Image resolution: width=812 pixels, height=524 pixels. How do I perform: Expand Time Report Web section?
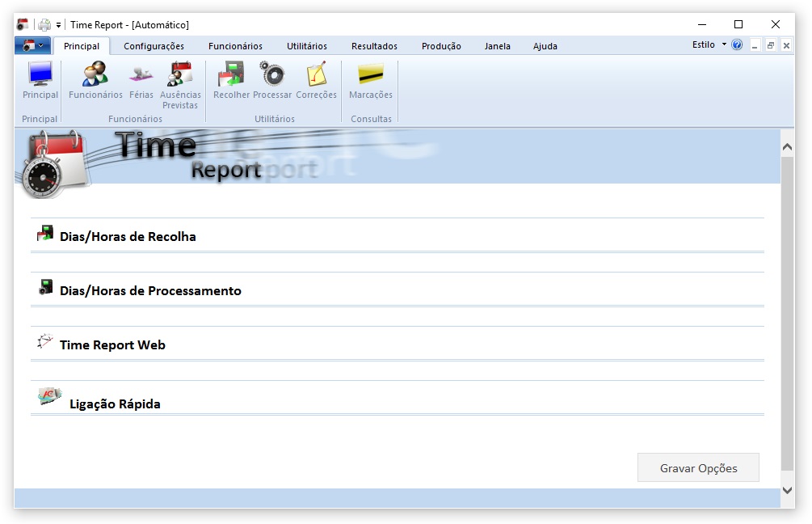coord(398,344)
